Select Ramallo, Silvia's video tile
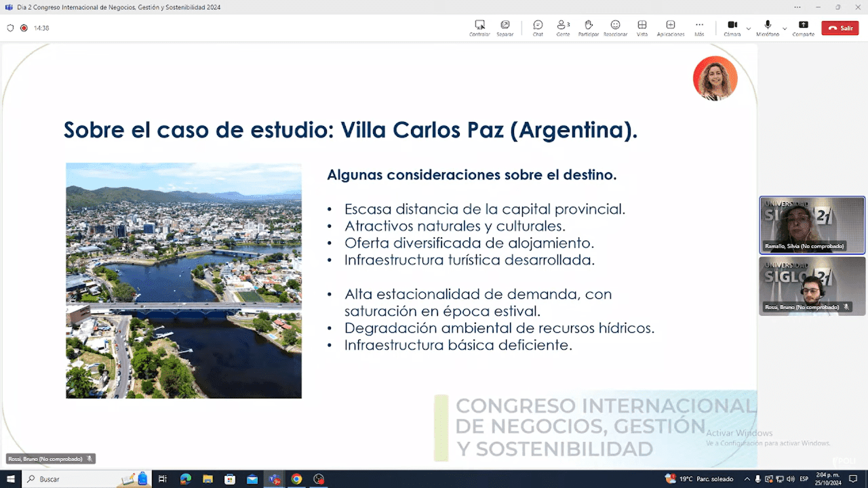868x488 pixels. click(812, 225)
